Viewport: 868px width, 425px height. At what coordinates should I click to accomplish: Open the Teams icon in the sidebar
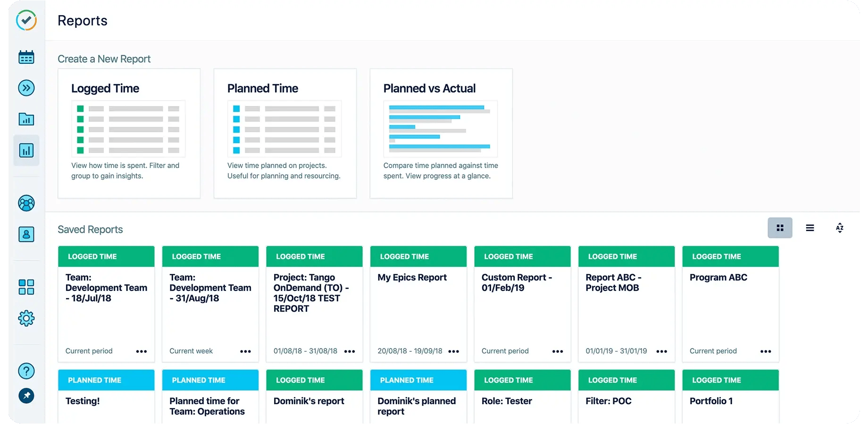26,203
